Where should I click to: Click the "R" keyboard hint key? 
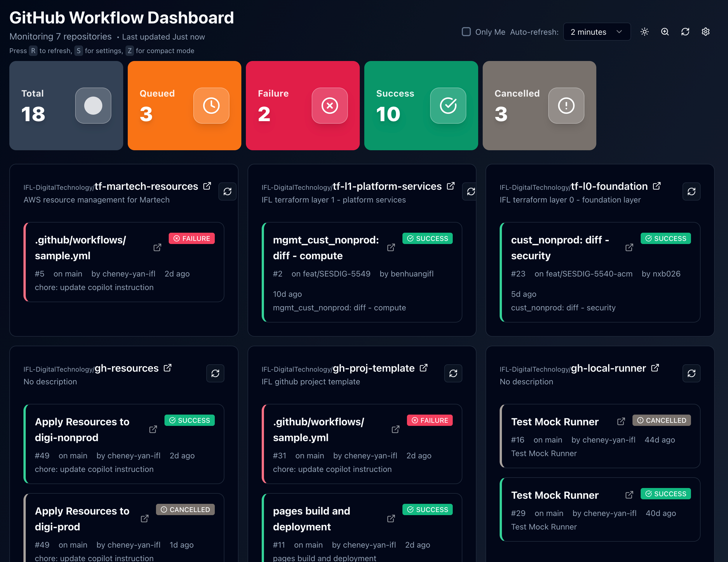pos(33,51)
